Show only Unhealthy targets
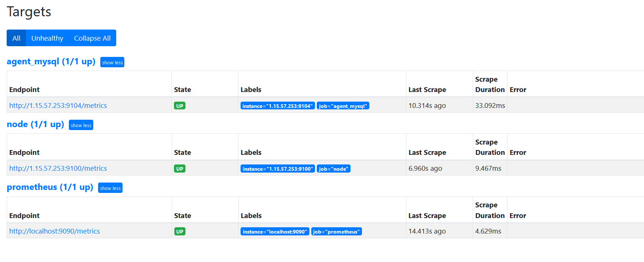 (47, 38)
